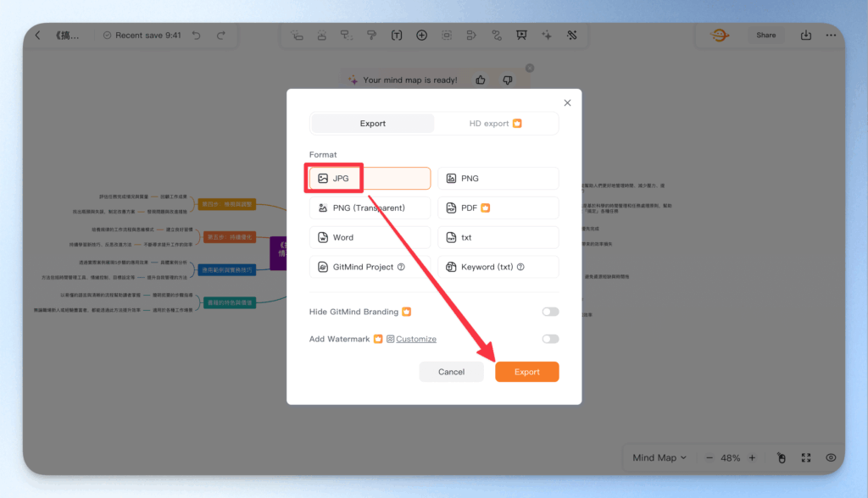This screenshot has height=498, width=868.
Task: Give a thumbs up on the ready notification
Action: click(x=480, y=79)
